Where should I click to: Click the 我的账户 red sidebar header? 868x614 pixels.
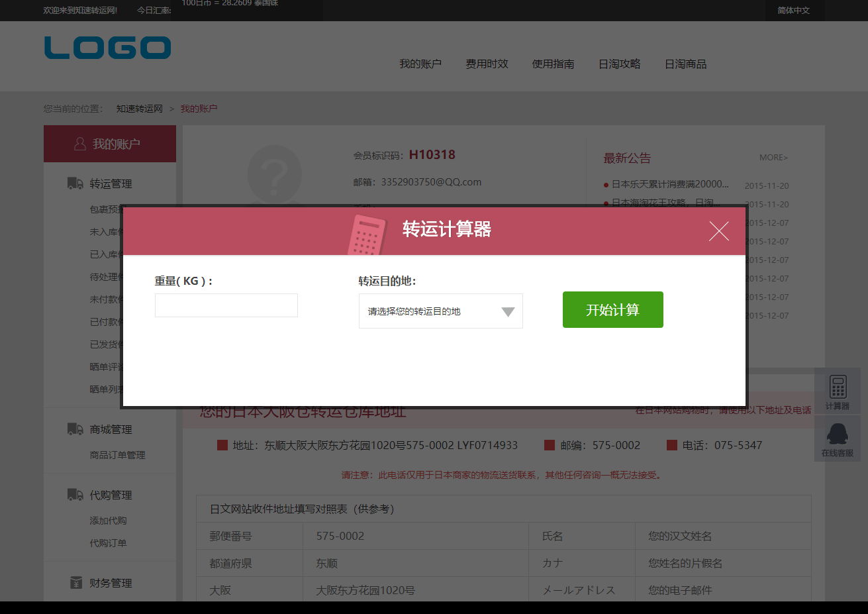(x=110, y=144)
